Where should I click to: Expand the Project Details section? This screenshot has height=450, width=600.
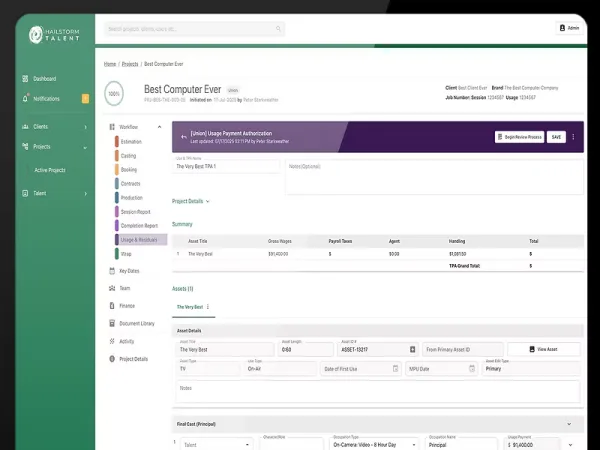pyautogui.click(x=191, y=201)
